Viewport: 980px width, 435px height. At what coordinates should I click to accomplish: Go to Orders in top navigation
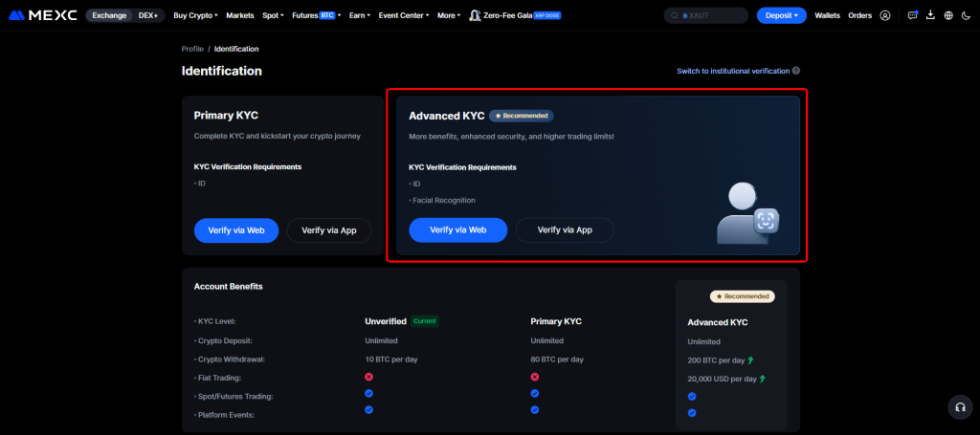(859, 15)
